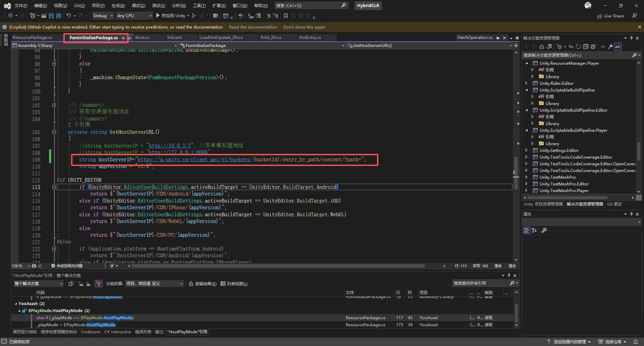Open the 工具(T) Tools menu
This screenshot has width=644, height=346.
coord(199,6)
